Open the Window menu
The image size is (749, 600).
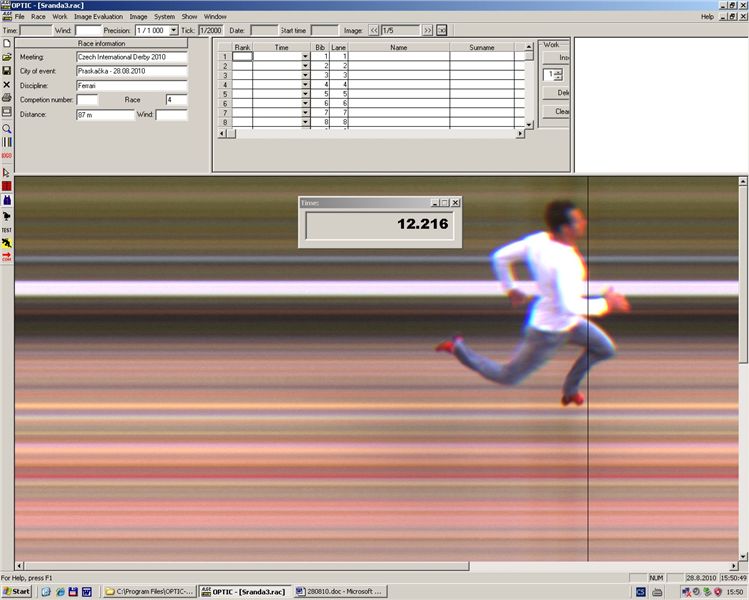(215, 16)
